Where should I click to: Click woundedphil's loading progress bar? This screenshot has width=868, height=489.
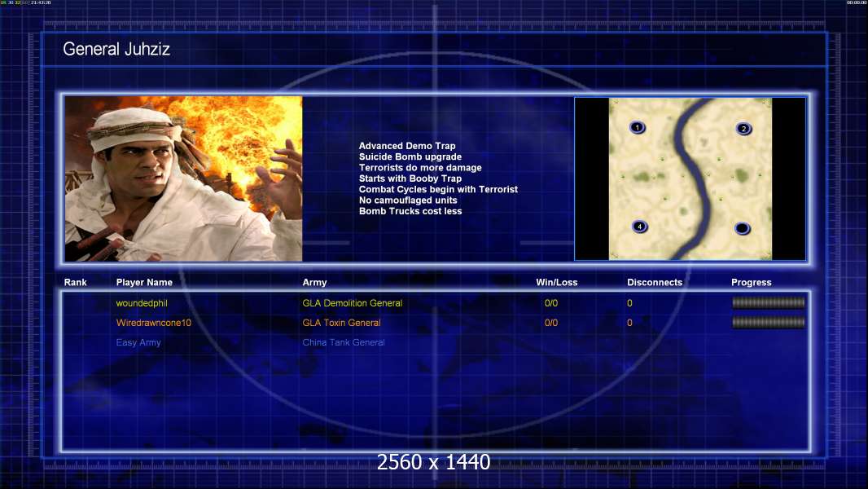pyautogui.click(x=769, y=302)
